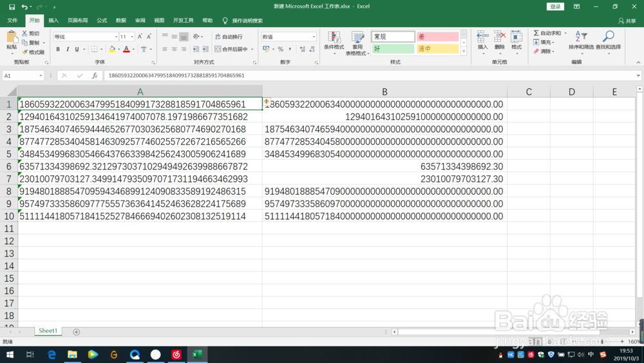The height and width of the screenshot is (363, 644).
Task: Click the Undo arrow icon
Action: click(x=24, y=6)
